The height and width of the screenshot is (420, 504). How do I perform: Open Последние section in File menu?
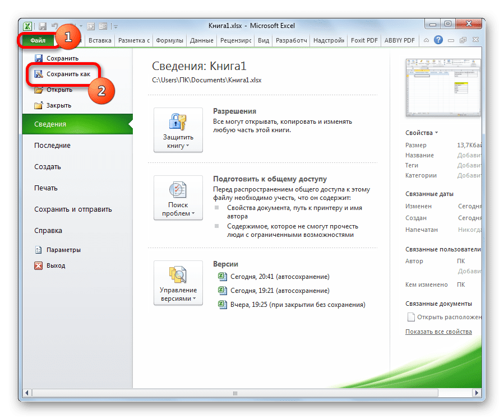(x=53, y=145)
